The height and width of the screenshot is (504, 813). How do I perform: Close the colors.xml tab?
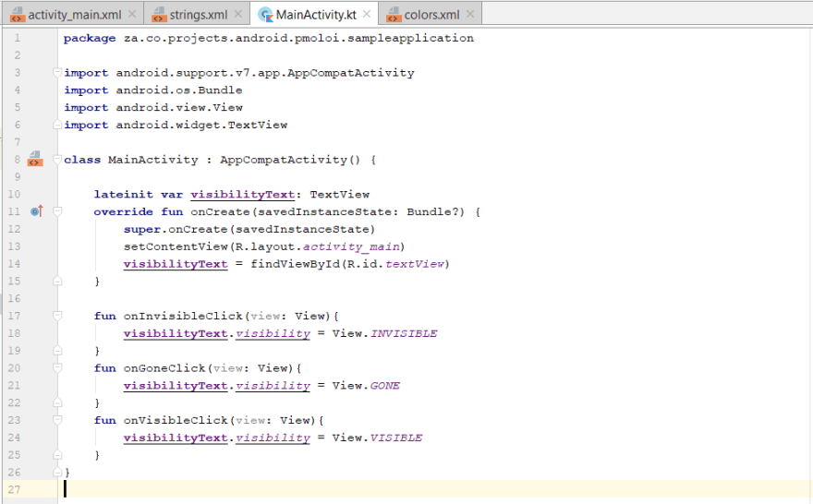[x=470, y=14]
